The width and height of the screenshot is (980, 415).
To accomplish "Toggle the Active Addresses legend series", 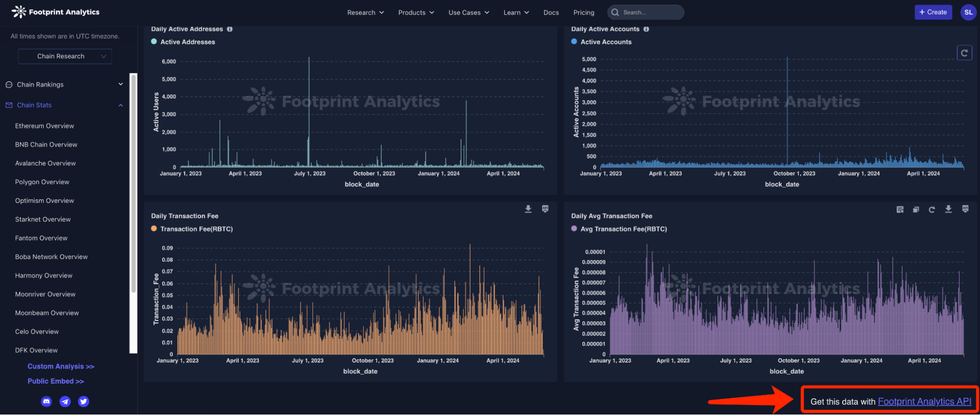I will click(183, 42).
